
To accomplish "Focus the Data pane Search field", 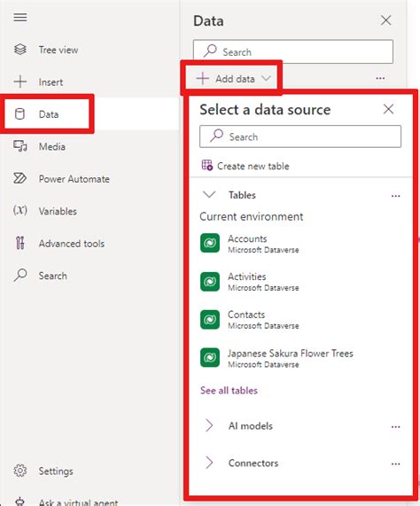I will pyautogui.click(x=293, y=51).
